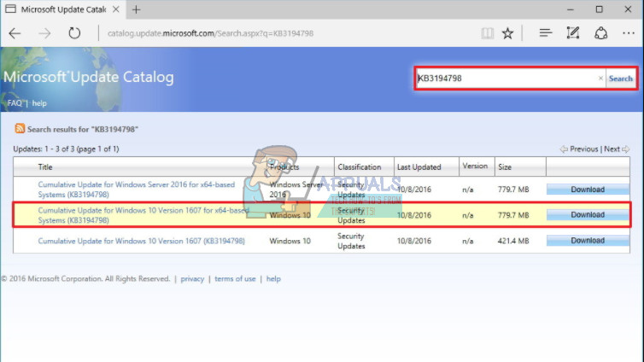
Task: Open reading view book icon
Action: click(x=487, y=33)
